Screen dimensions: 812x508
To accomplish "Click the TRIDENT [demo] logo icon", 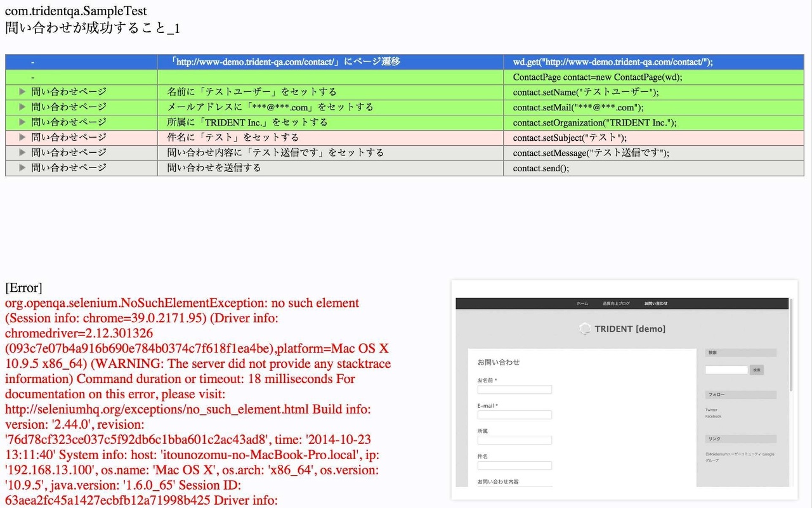I will 585,329.
